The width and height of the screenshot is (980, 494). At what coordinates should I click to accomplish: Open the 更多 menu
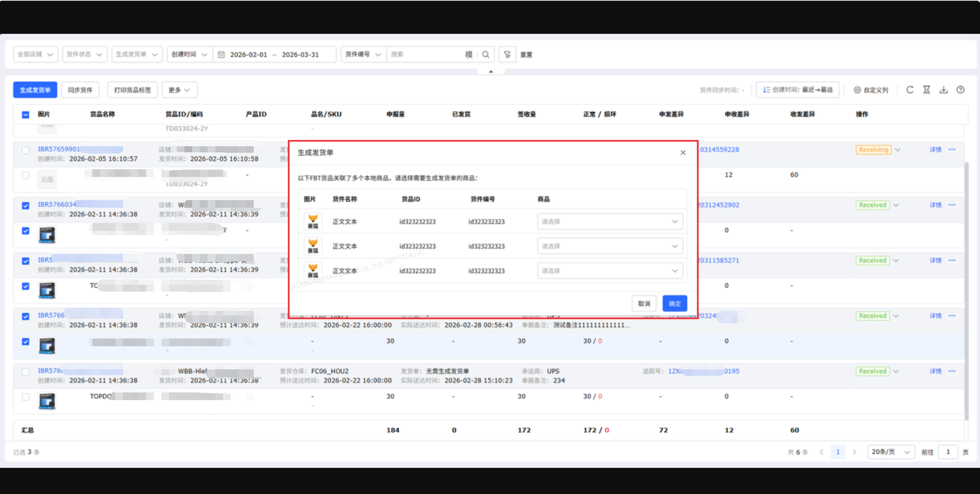coord(179,90)
